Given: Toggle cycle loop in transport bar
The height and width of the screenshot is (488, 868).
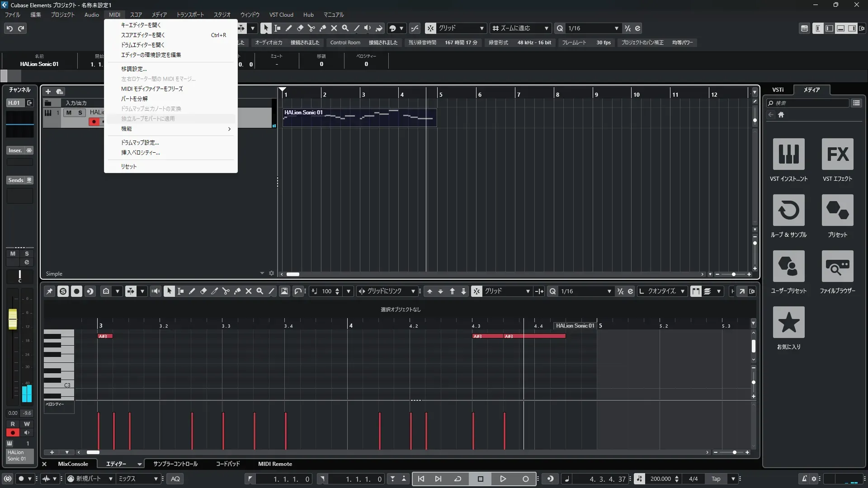Looking at the screenshot, I should tap(458, 479).
